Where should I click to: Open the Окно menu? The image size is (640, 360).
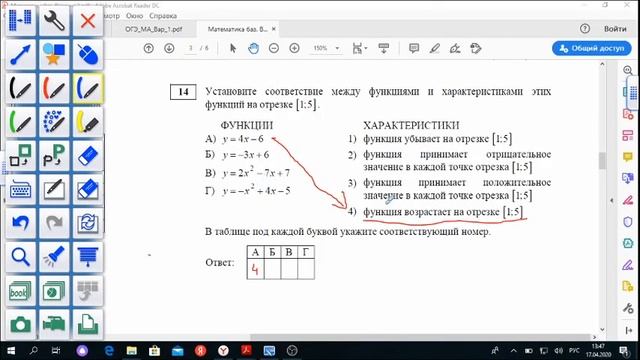click(134, 16)
